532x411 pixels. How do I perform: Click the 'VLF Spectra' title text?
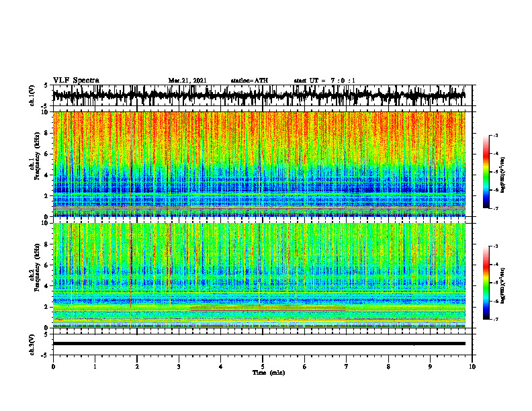[76, 81]
